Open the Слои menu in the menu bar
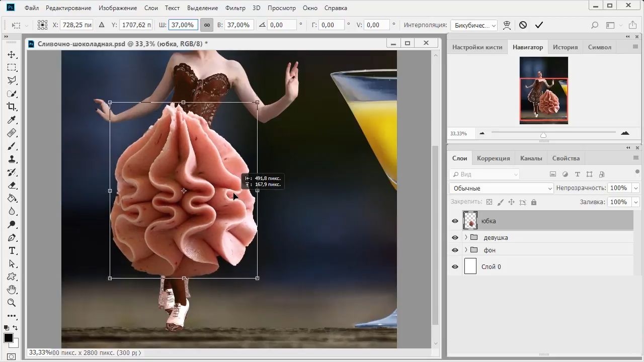This screenshot has width=644, height=362. pos(151,8)
